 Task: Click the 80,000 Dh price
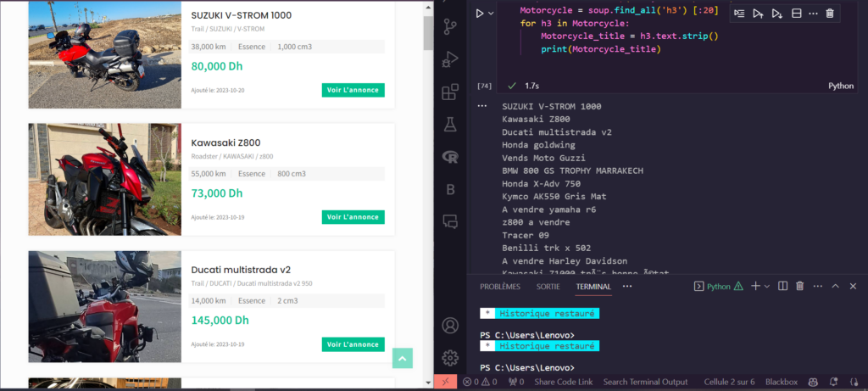217,66
